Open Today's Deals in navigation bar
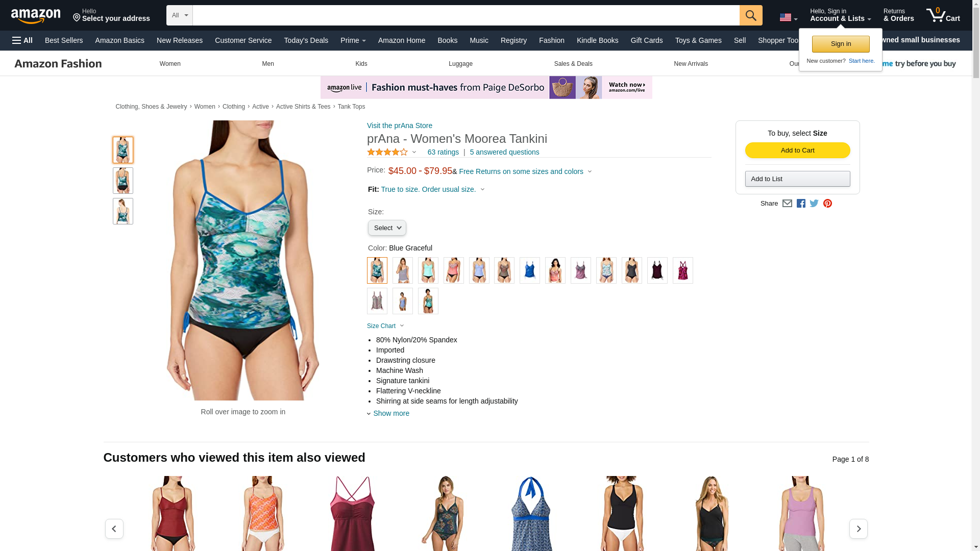This screenshot has height=551, width=980. click(306, 40)
